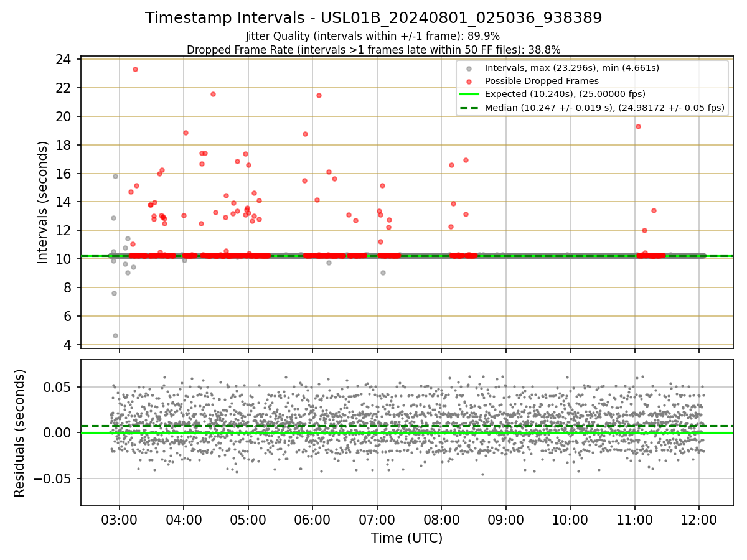Click the 'Intervals (seconds)' y-axis label
The height and width of the screenshot is (560, 747).
pos(42,202)
